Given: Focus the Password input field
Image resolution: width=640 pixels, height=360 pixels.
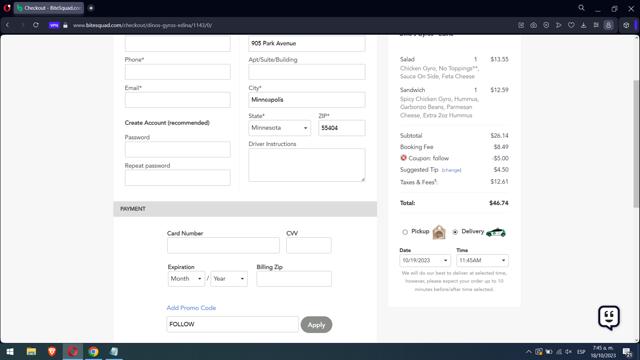Looking at the screenshot, I should [178, 149].
